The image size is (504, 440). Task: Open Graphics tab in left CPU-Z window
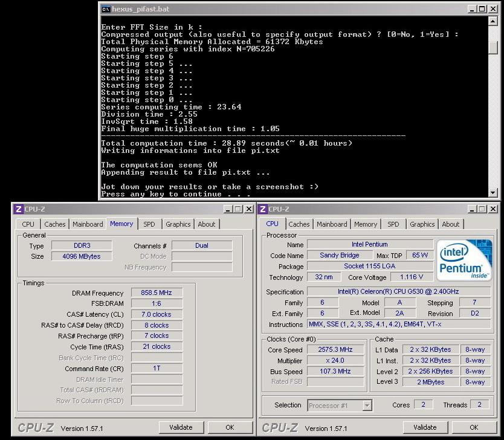click(178, 224)
